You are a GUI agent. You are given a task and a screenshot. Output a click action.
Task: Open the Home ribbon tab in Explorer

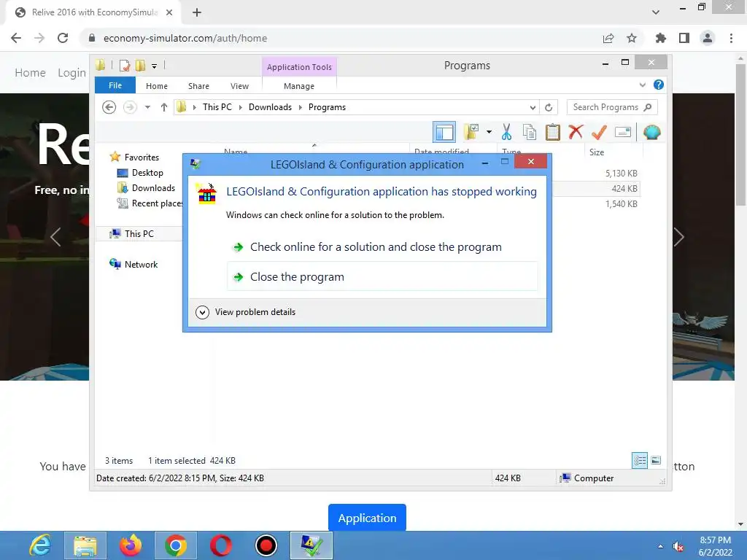157,86
